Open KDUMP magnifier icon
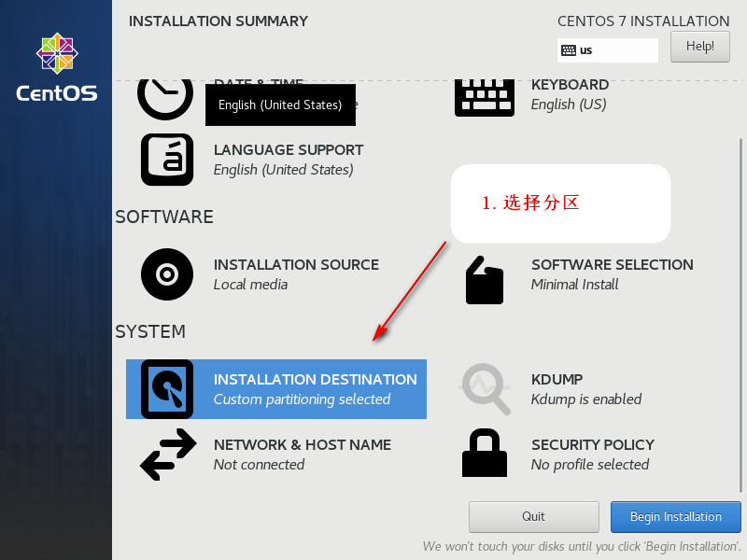This screenshot has width=747, height=560. (x=485, y=388)
